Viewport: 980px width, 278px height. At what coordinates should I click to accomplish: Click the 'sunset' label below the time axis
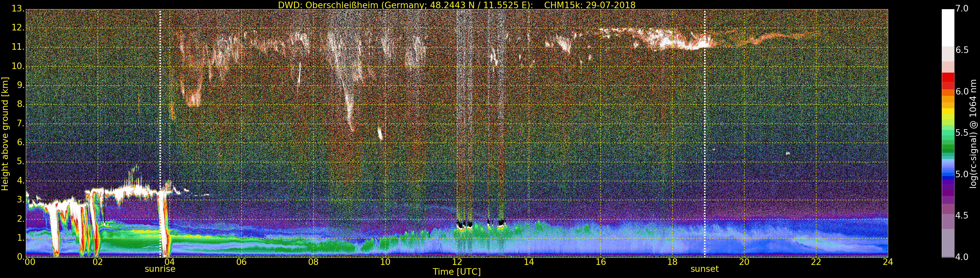[x=705, y=269]
